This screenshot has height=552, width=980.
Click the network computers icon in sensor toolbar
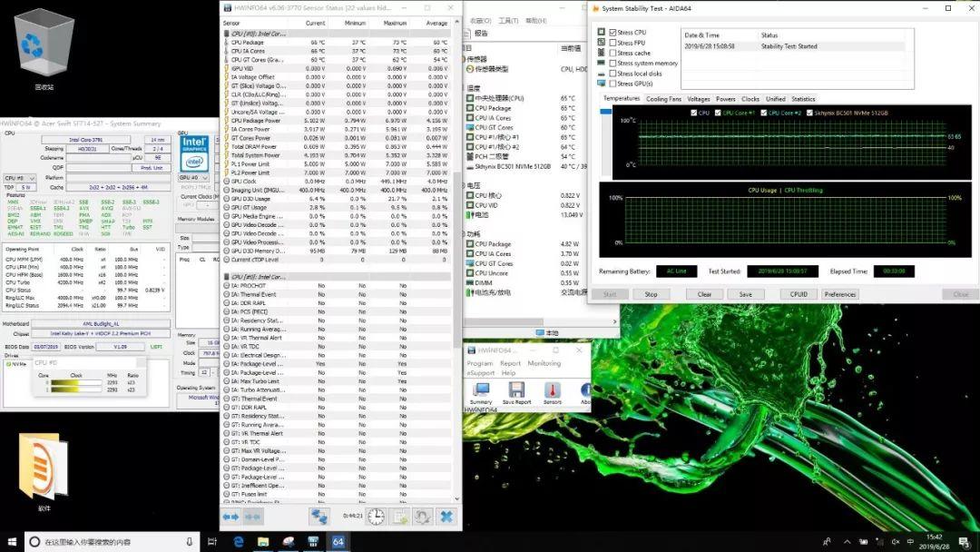319,516
